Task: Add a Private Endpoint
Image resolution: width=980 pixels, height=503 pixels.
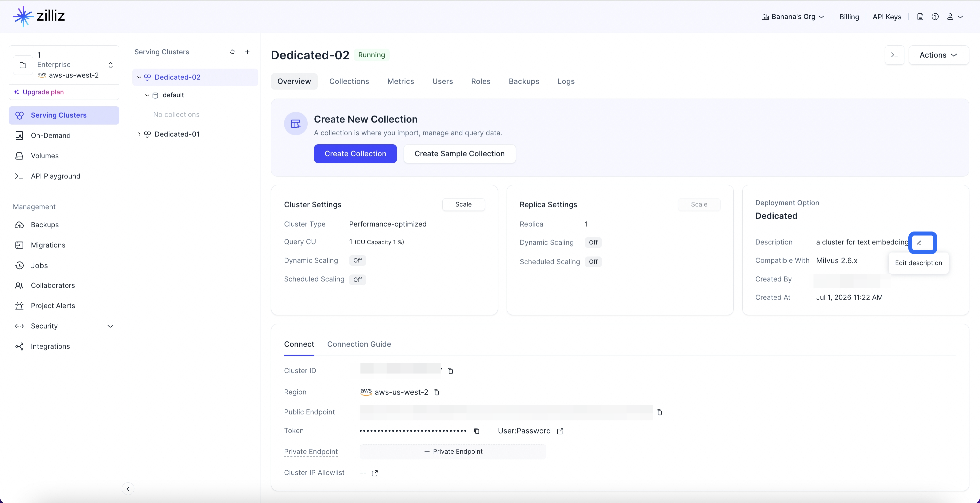Action: pos(453,452)
